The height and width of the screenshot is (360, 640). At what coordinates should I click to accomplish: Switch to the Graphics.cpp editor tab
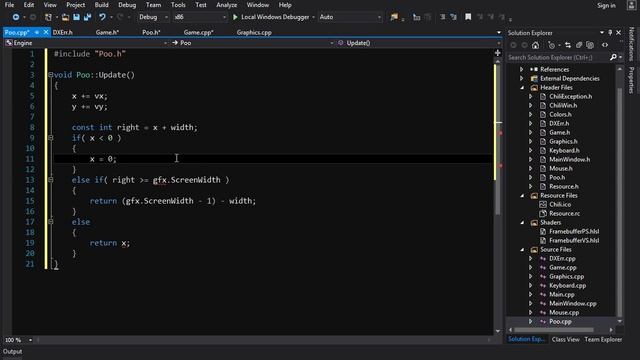(254, 32)
